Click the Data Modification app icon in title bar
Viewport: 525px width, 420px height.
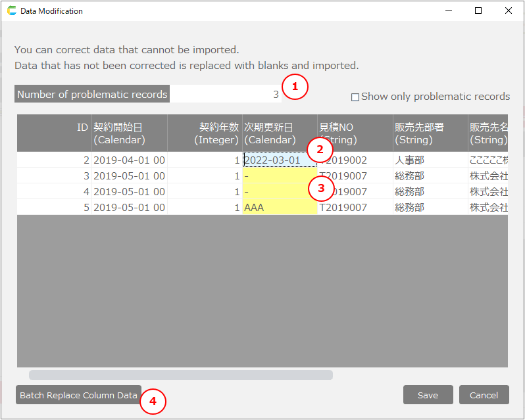coord(12,11)
